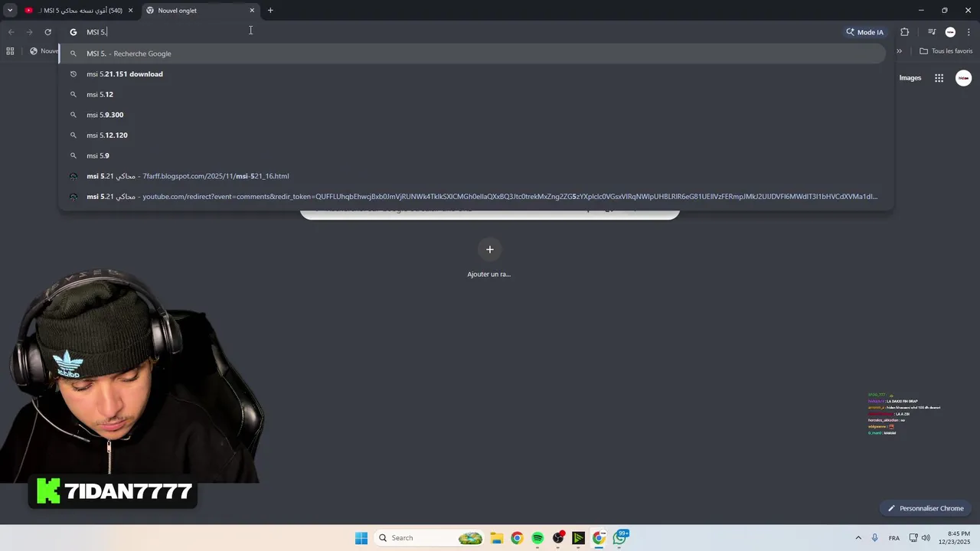980x551 pixels.
Task: Expand hidden bookmarks with double chevron
Action: pos(899,51)
